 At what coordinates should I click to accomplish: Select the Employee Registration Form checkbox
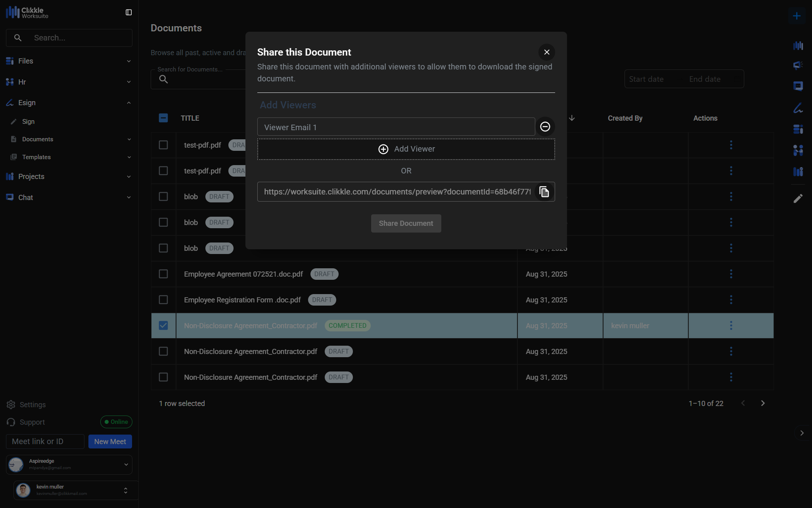(x=163, y=300)
